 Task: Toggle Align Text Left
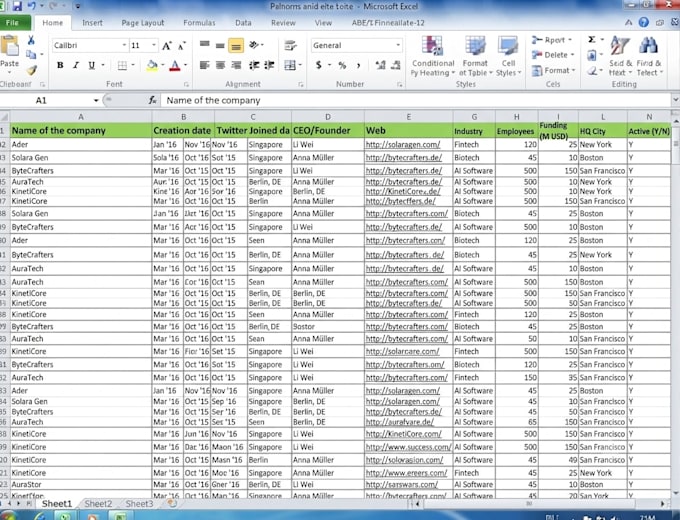[205, 65]
